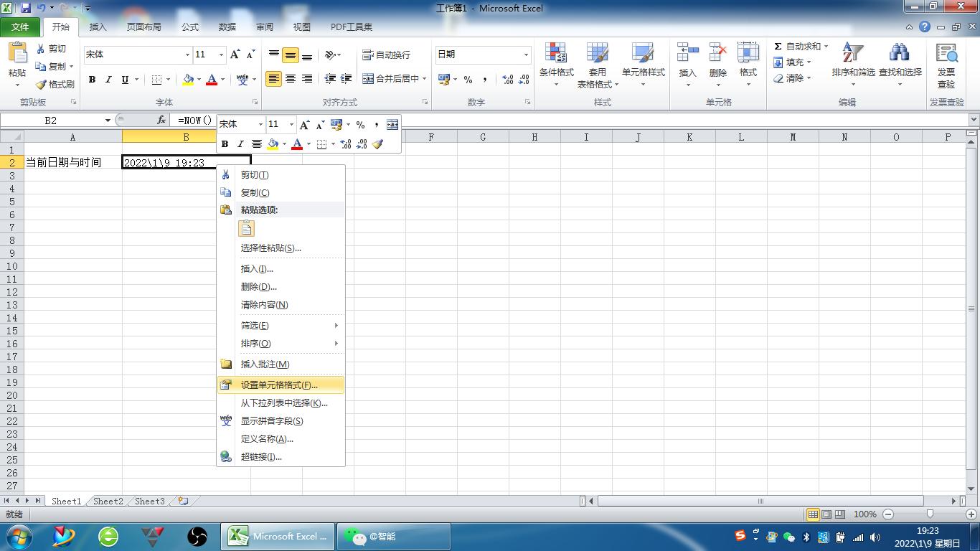This screenshot has width=980, height=551.
Task: Select the 格式刷 format painter
Action: click(55, 84)
